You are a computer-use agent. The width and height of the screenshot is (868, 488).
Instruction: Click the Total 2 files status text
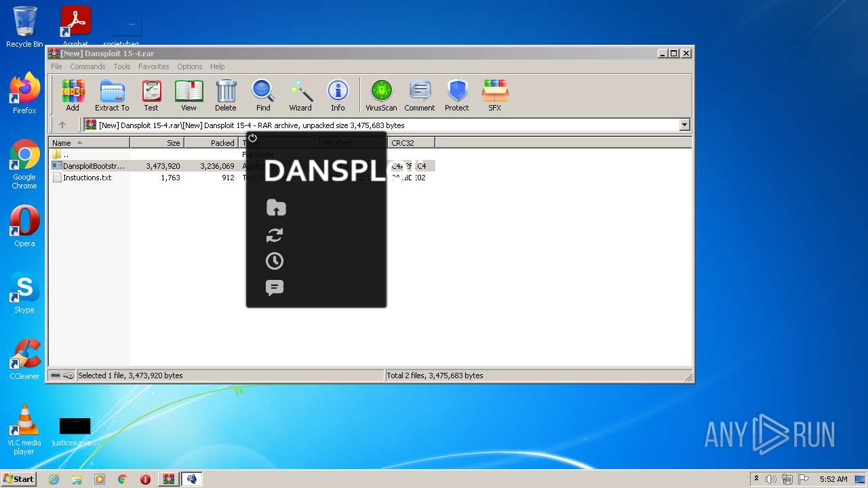(435, 375)
